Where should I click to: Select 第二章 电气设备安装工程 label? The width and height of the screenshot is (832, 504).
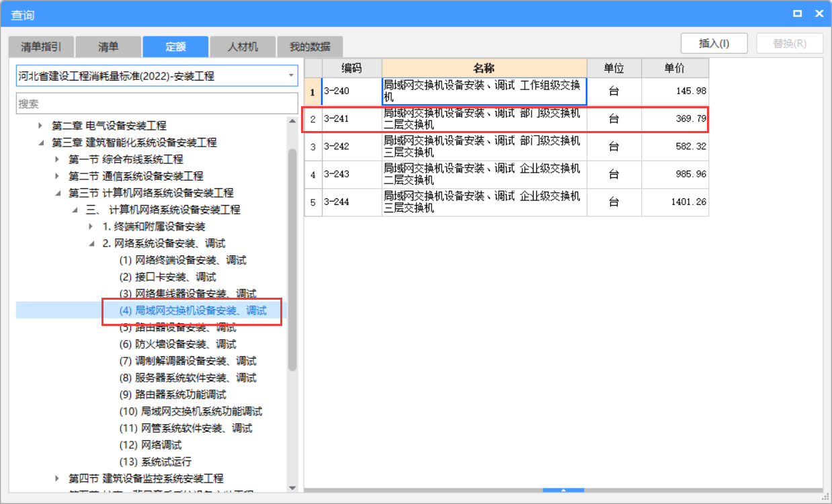pyautogui.click(x=109, y=126)
